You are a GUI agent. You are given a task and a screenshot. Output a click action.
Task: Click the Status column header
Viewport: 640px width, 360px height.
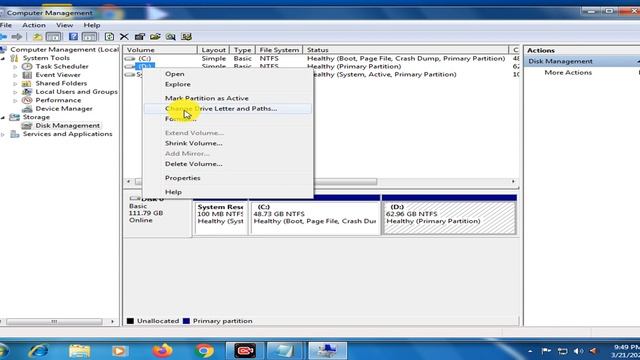click(x=406, y=50)
